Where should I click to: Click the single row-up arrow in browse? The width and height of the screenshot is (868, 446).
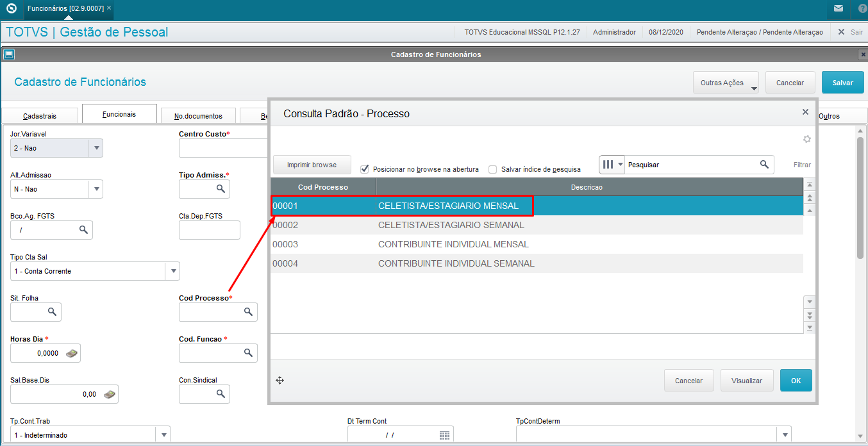(810, 210)
